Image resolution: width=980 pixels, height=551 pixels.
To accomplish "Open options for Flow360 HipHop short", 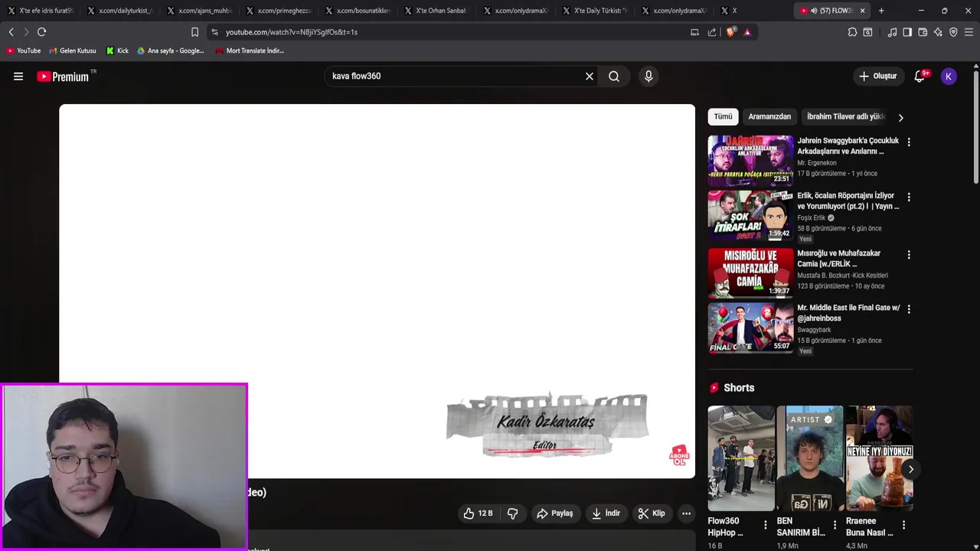I will [x=765, y=525].
